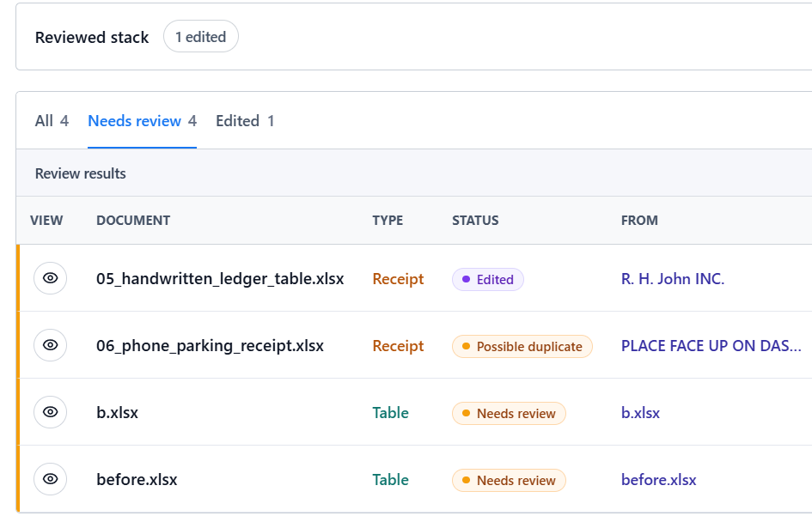Click the b.xlsx link in From column
812x522 pixels.
641,413
